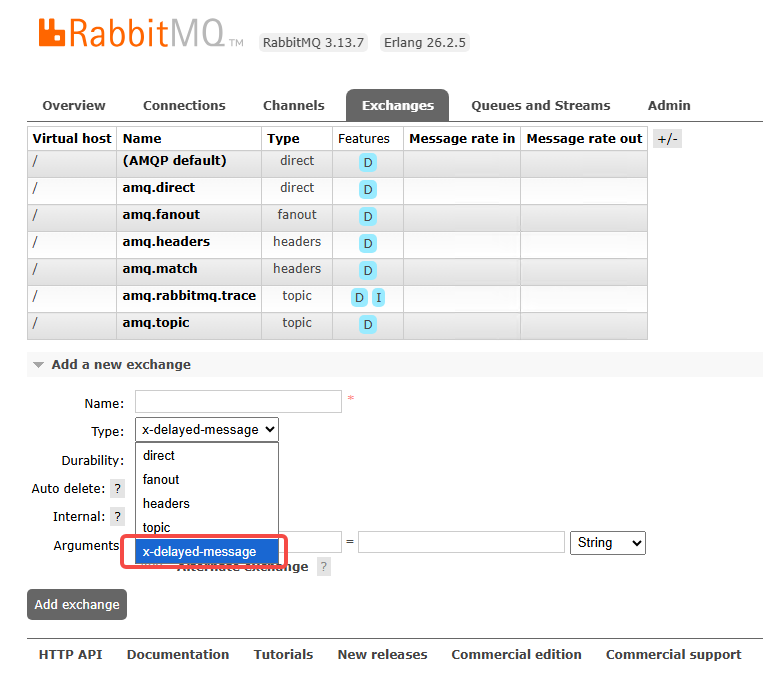Open the Auto delete help question mark
The height and width of the screenshot is (677, 763).
pyautogui.click(x=117, y=488)
